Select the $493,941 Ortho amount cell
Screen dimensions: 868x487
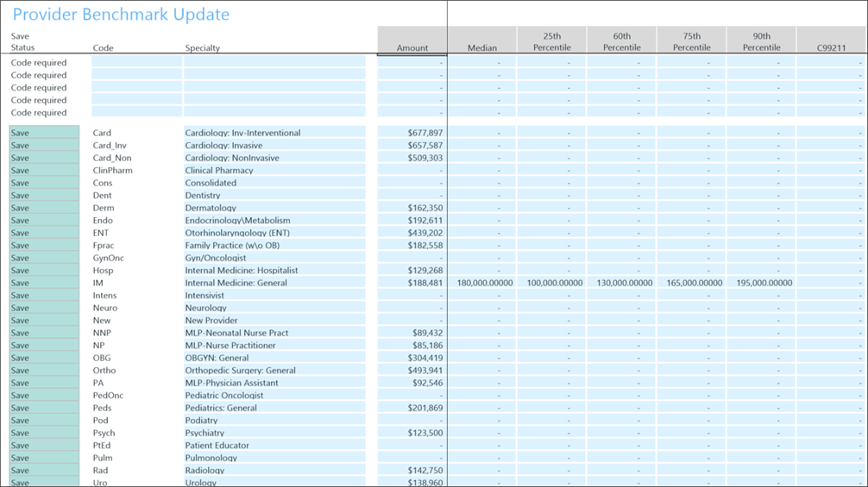pyautogui.click(x=412, y=371)
